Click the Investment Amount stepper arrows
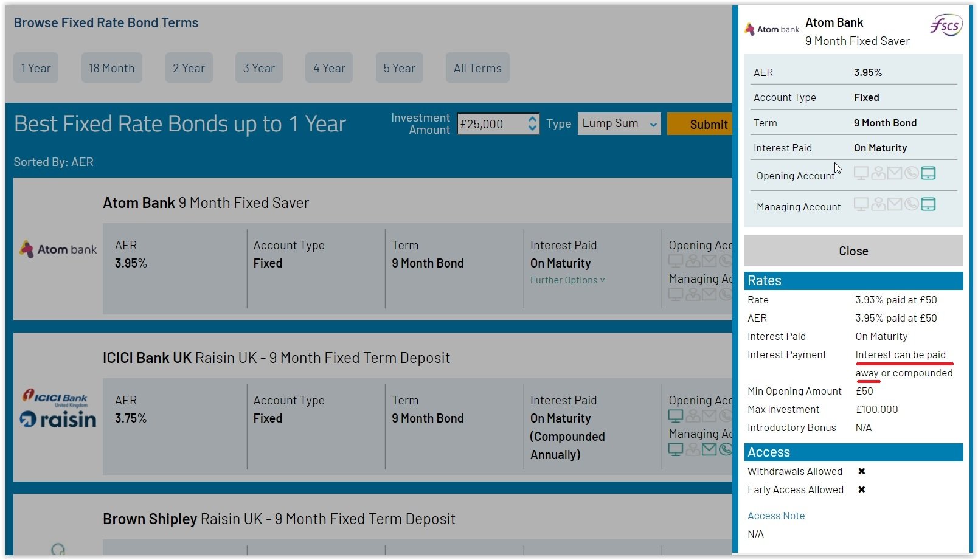Viewport: 978px width, 560px height. (532, 124)
